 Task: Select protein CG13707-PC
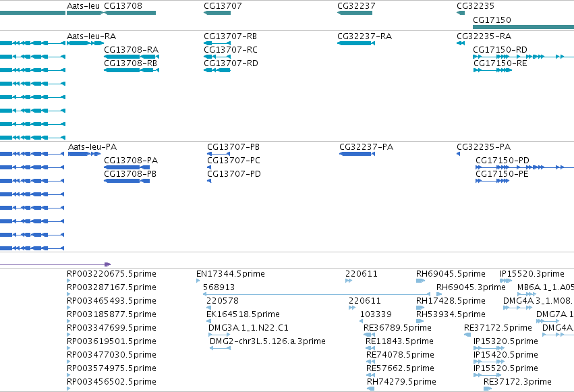tap(233, 161)
